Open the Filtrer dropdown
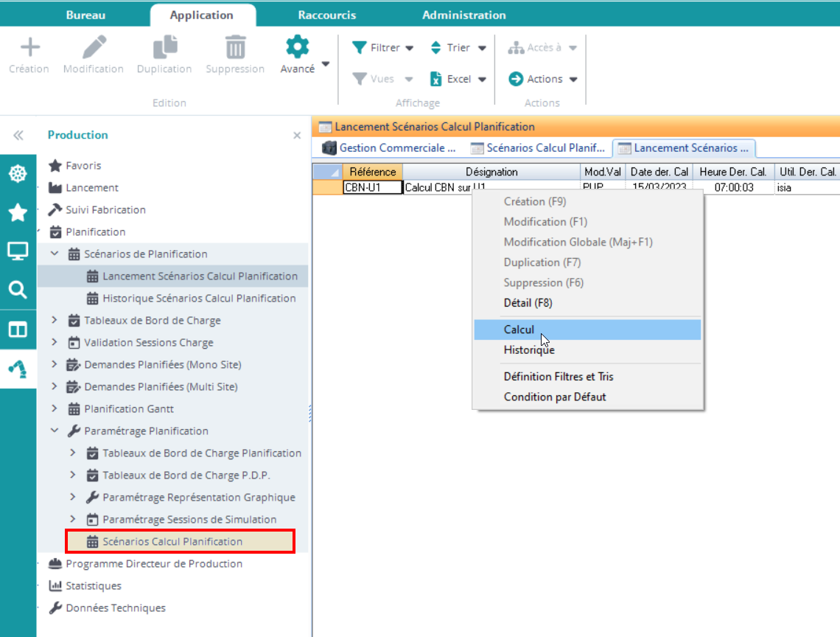Viewport: 840px width, 637px height. (383, 48)
